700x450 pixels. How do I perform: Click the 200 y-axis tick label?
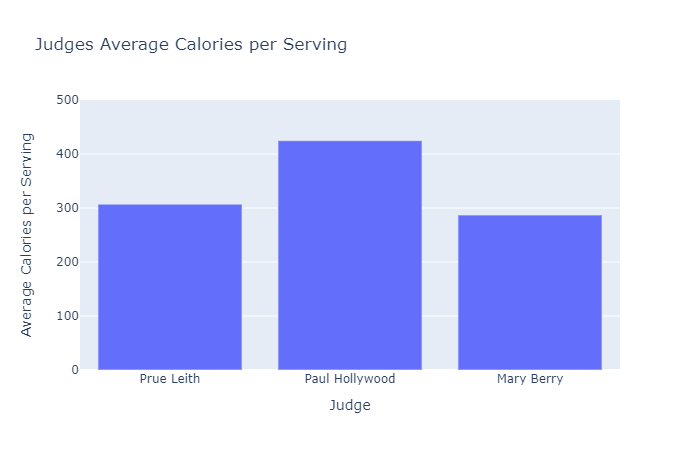tap(68, 262)
